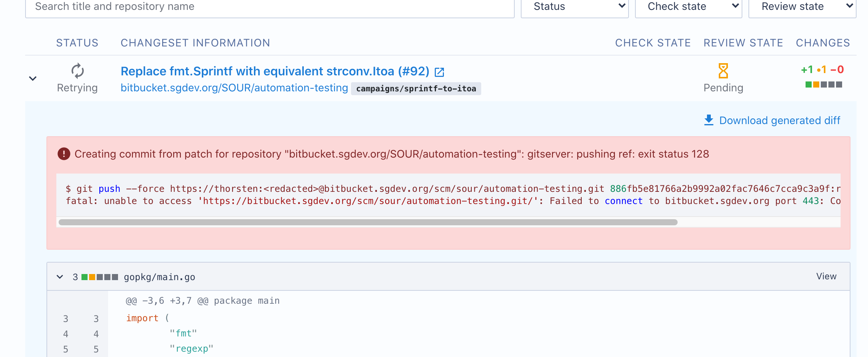Collapse the gopkg/main.go file diff
The height and width of the screenshot is (357, 868).
[x=60, y=277]
